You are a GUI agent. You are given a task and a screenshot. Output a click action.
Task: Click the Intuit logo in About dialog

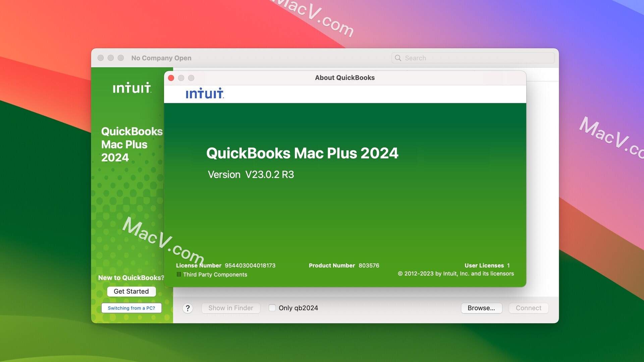204,94
